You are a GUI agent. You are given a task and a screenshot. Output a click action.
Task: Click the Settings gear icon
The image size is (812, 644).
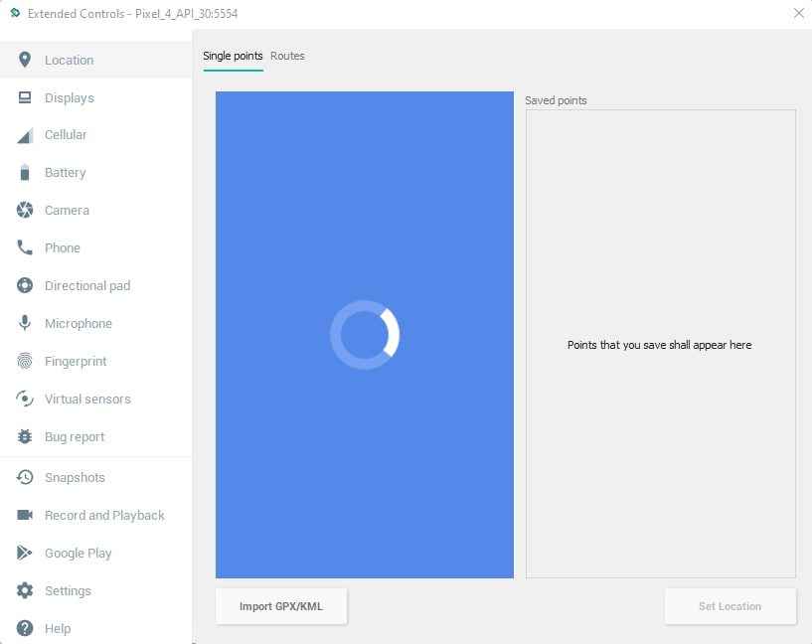click(x=24, y=590)
